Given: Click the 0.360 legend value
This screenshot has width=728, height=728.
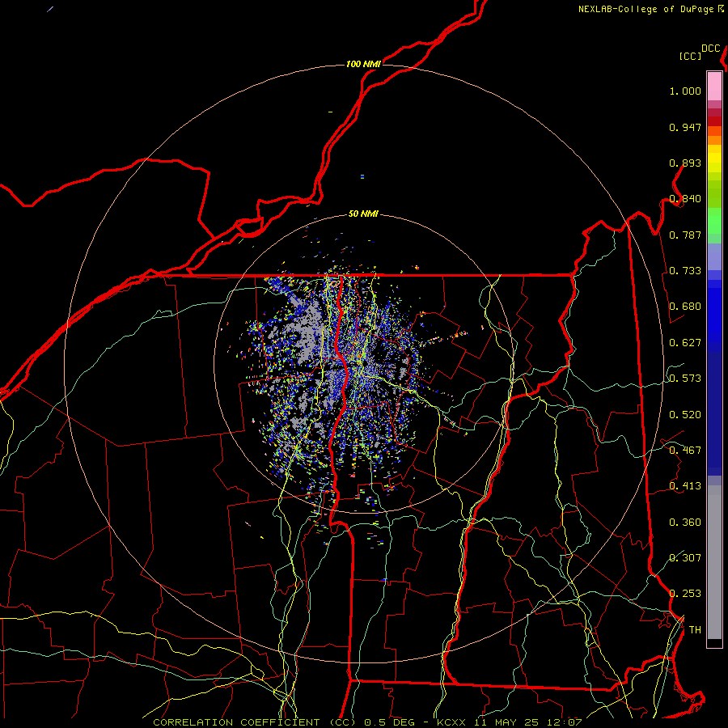Looking at the screenshot, I should pyautogui.click(x=685, y=523).
